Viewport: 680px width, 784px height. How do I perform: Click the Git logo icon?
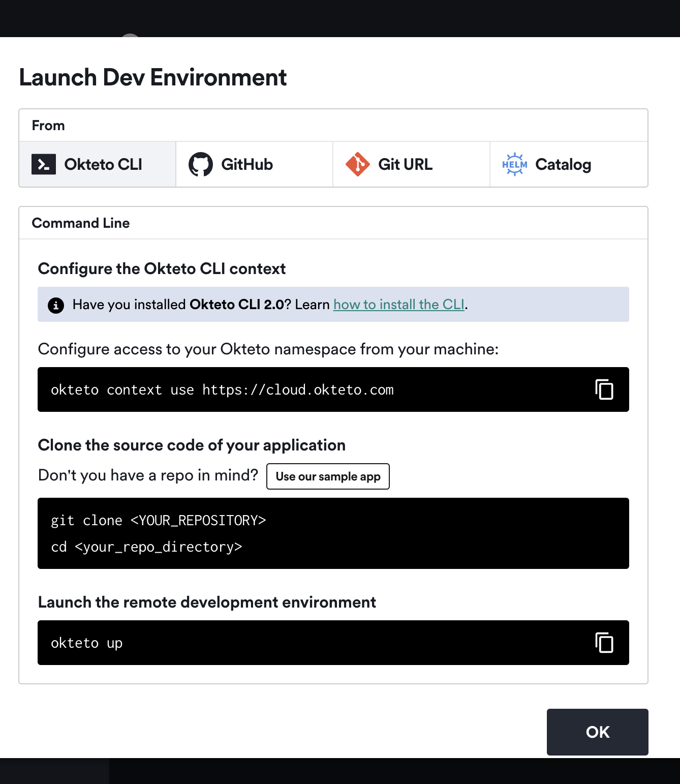pos(358,164)
